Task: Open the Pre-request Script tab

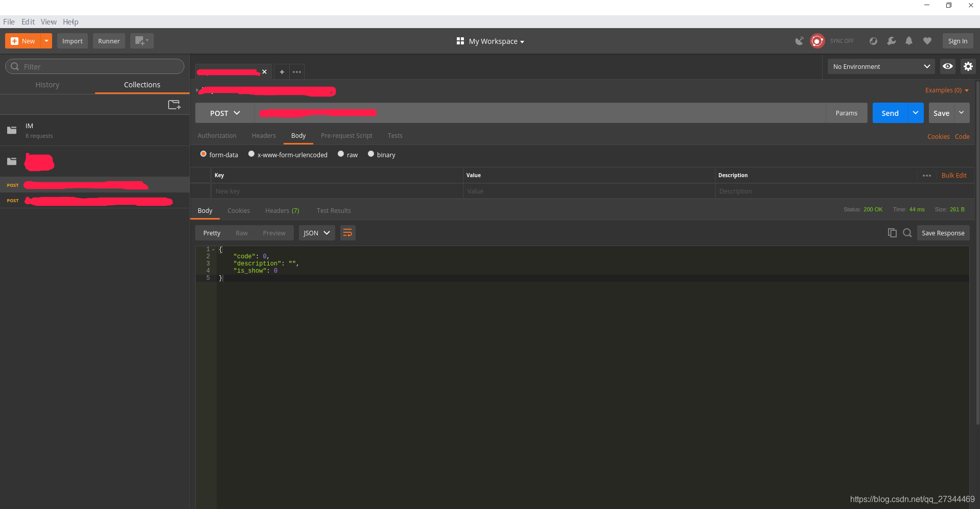Action: tap(346, 135)
